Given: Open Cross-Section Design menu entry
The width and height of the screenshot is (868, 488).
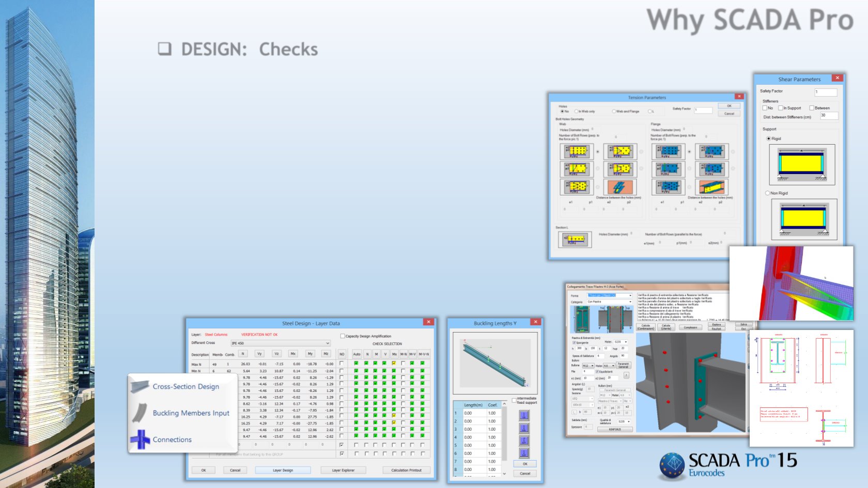Looking at the screenshot, I should point(185,386).
